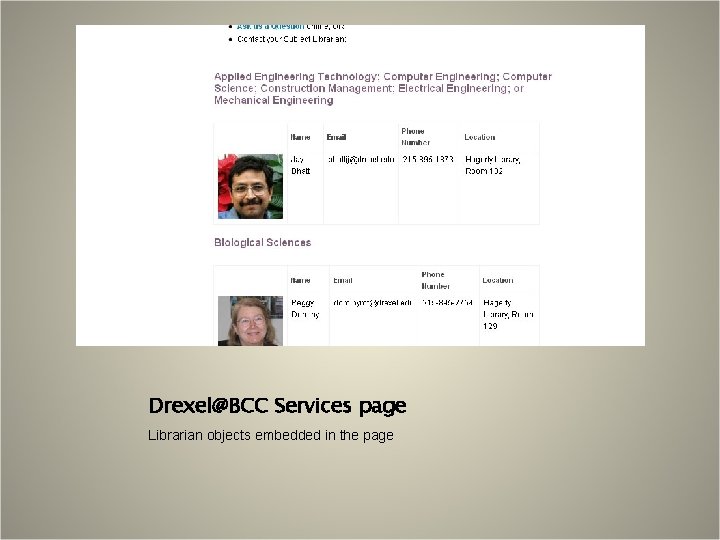Click Jay Bhatt's portrait photo
720x540 pixels.
(x=250, y=186)
